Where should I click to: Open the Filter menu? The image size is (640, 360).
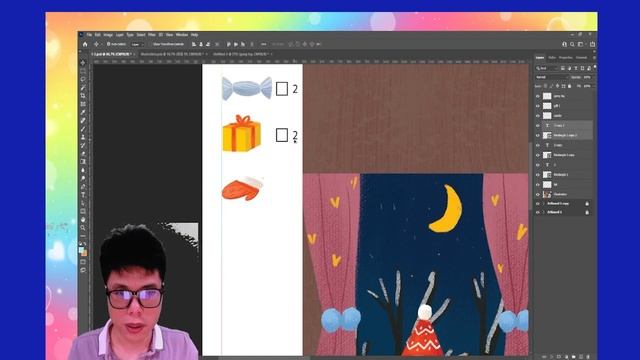point(152,35)
